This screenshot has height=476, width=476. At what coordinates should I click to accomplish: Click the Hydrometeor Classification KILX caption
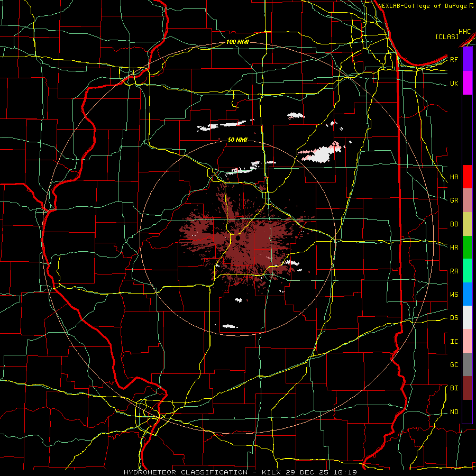pyautogui.click(x=240, y=472)
